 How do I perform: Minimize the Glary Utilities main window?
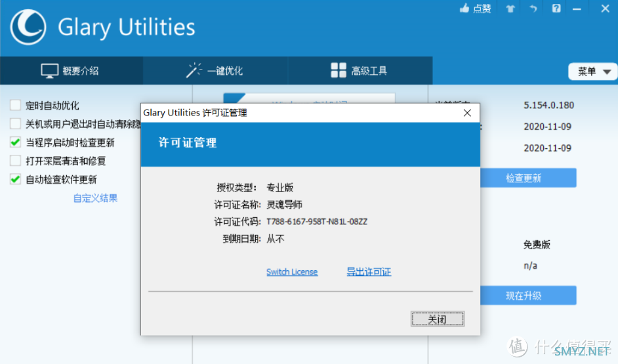click(x=577, y=9)
